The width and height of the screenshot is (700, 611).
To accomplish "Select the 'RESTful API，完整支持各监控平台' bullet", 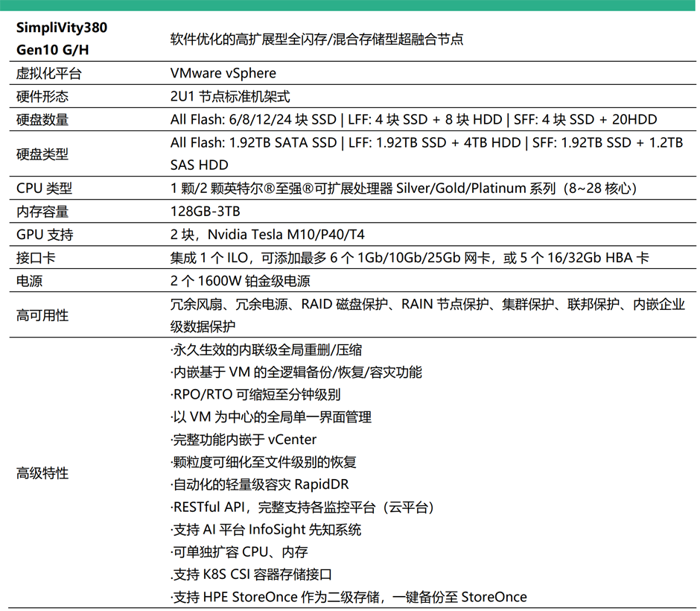I will pos(302,507).
